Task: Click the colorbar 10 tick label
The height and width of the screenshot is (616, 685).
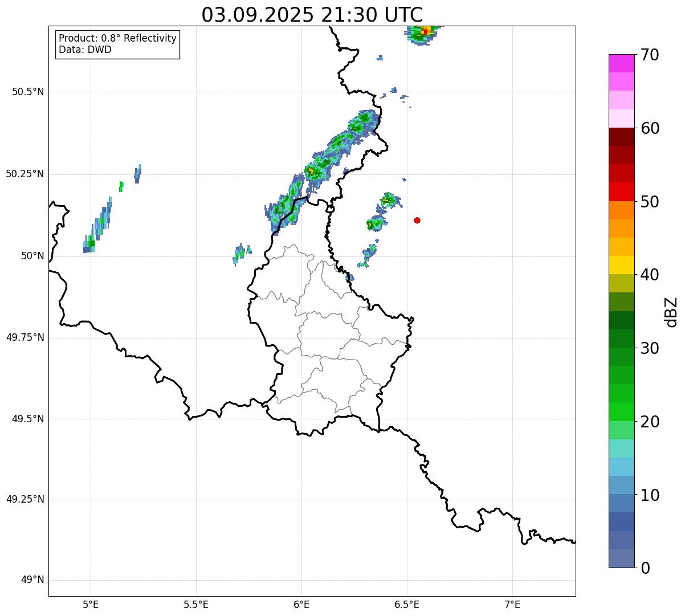Action: tap(650, 495)
